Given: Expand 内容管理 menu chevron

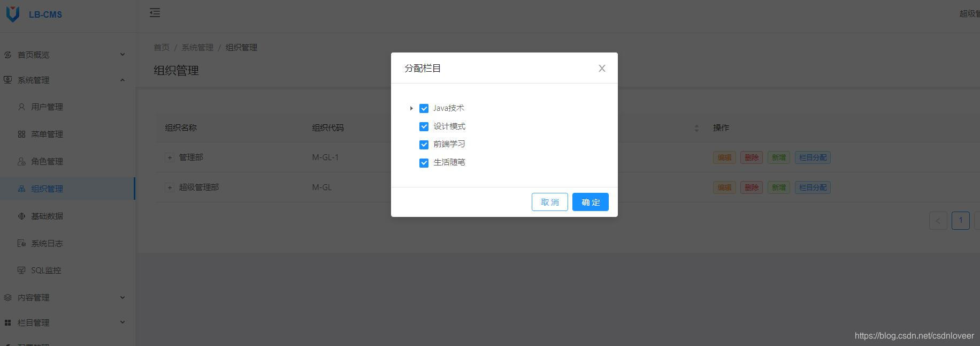Looking at the screenshot, I should click(x=122, y=297).
